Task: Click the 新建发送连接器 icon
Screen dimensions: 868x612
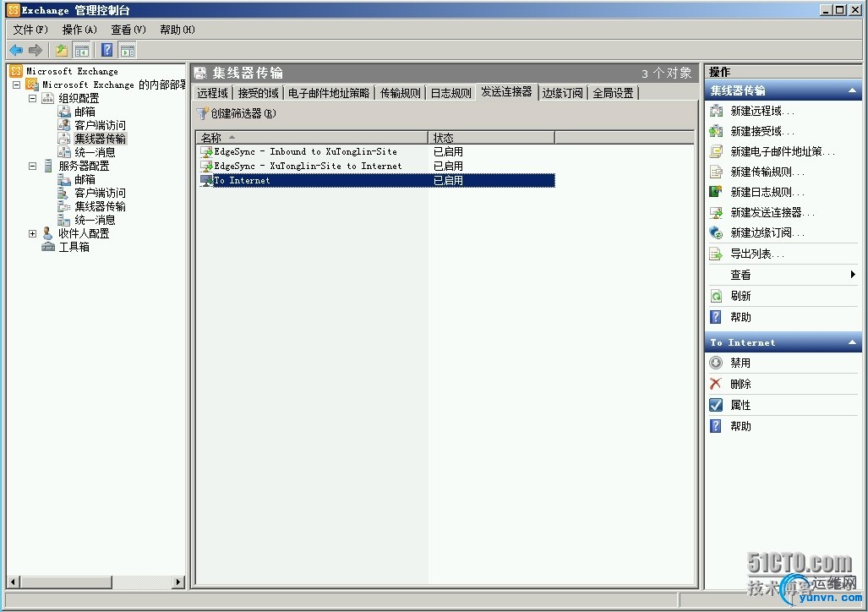Action: (717, 212)
